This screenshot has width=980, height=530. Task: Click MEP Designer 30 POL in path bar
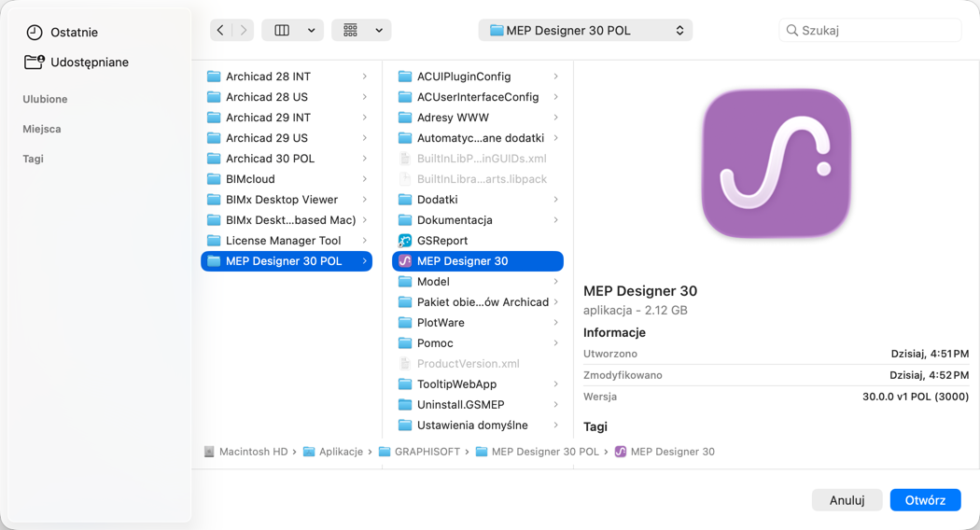pos(545,452)
